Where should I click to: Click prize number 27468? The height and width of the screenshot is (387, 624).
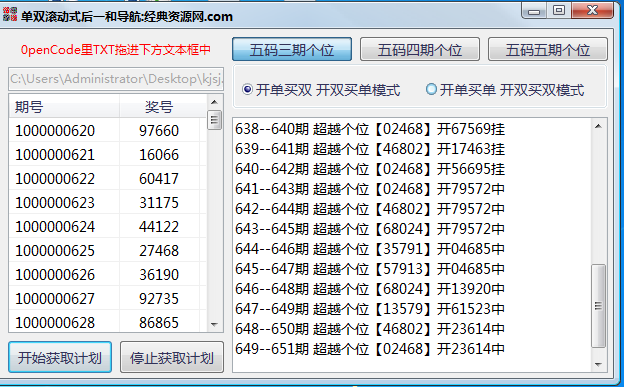coord(159,250)
